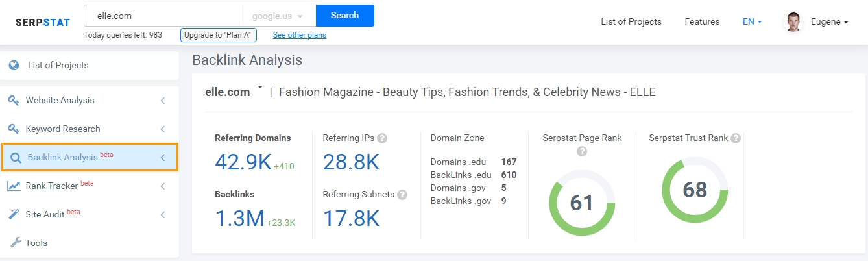
Task: Open the Tools menu item
Action: [x=90, y=243]
